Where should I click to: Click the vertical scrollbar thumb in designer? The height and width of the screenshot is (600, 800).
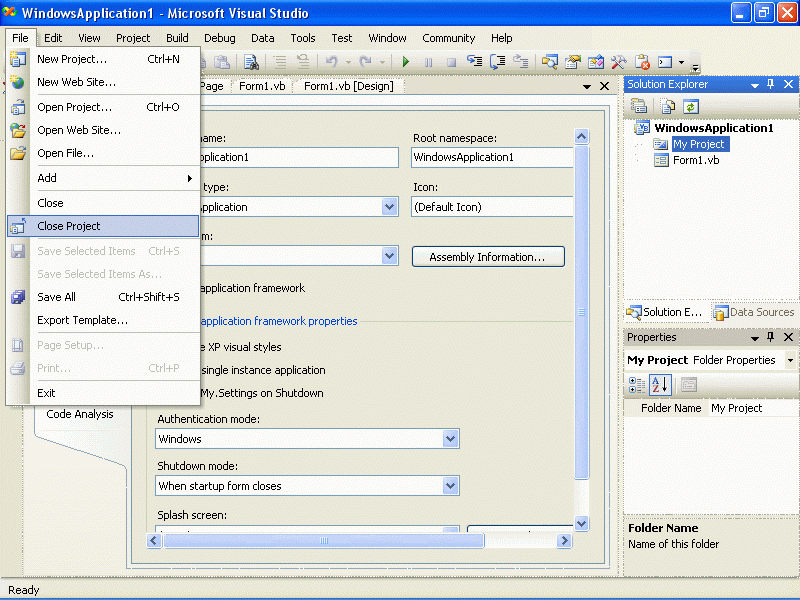[581, 312]
